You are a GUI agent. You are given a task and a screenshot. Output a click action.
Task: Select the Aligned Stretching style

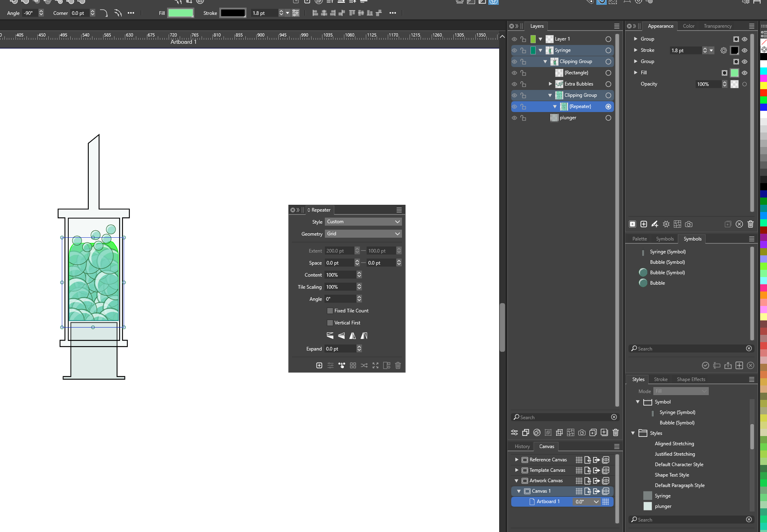tap(674, 444)
